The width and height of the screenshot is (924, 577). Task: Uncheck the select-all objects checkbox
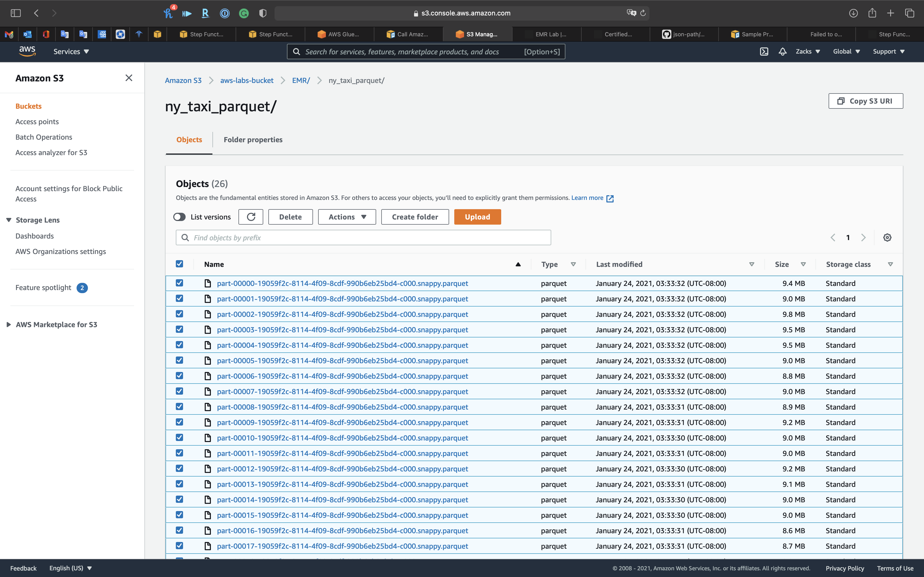tap(179, 264)
